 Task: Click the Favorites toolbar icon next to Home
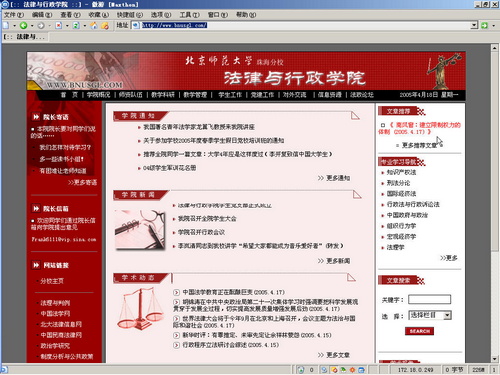(x=105, y=25)
